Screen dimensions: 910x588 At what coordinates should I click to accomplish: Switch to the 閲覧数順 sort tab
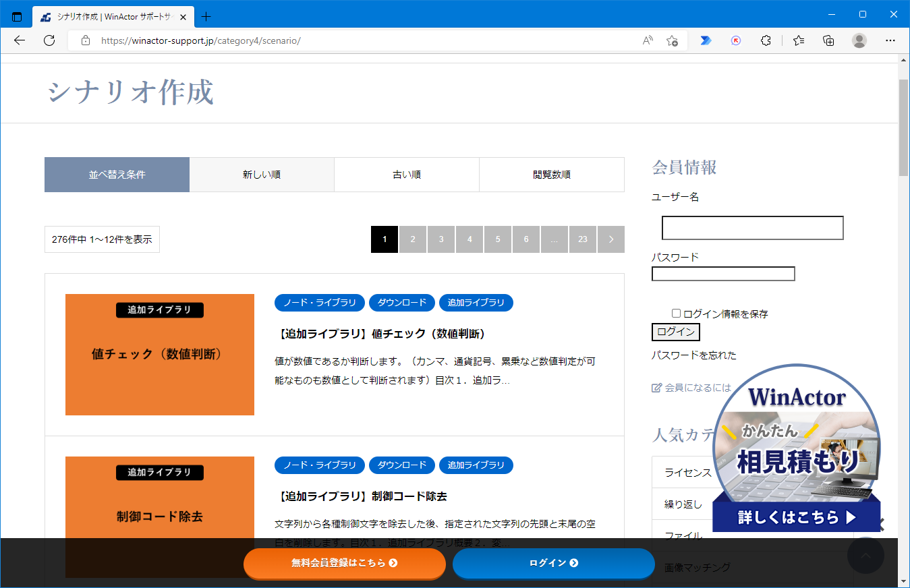coord(551,174)
